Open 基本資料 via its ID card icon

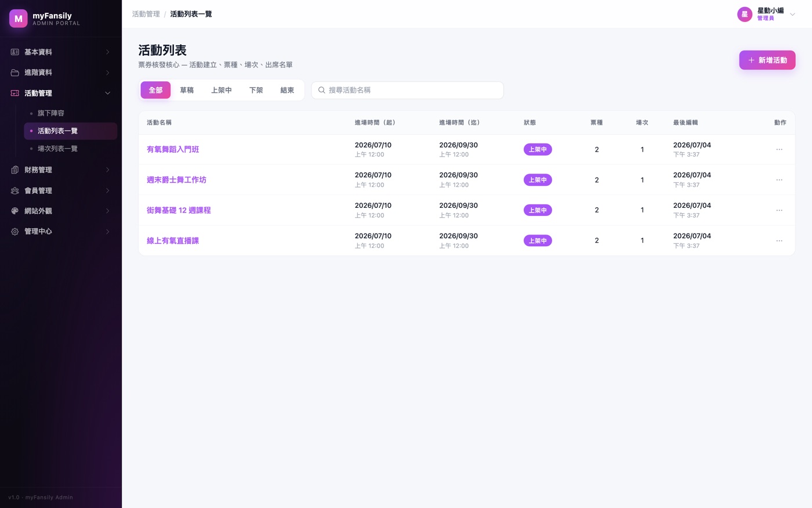[15, 52]
